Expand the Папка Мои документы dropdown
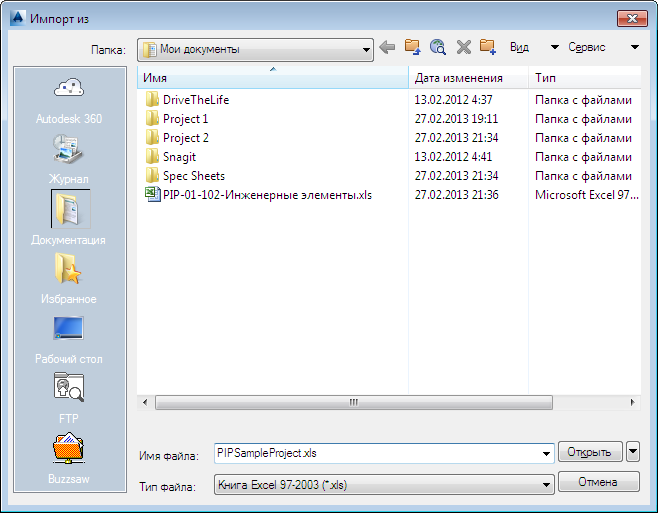Viewport: 658px width, 513px height. point(366,50)
